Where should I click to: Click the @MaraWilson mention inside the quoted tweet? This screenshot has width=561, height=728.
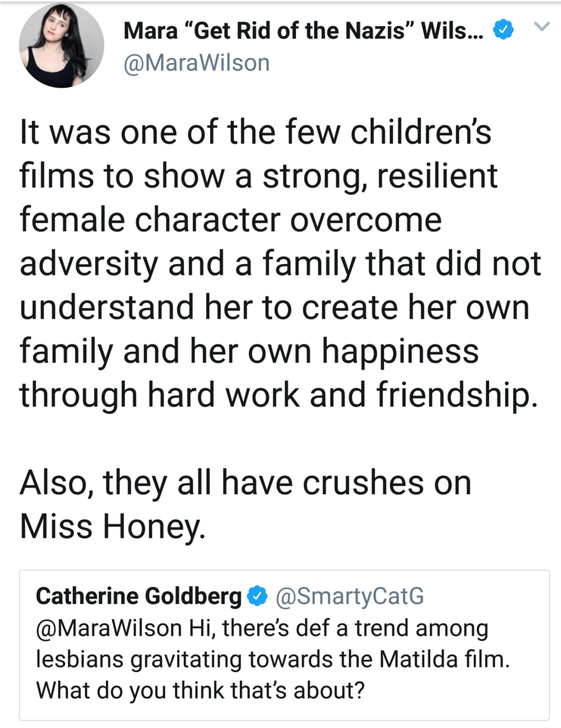(109, 628)
